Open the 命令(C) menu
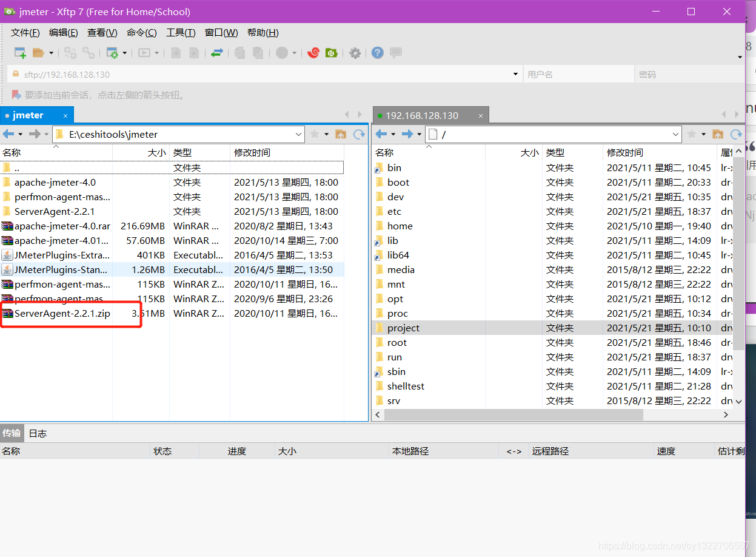756x557 pixels. pos(142,33)
